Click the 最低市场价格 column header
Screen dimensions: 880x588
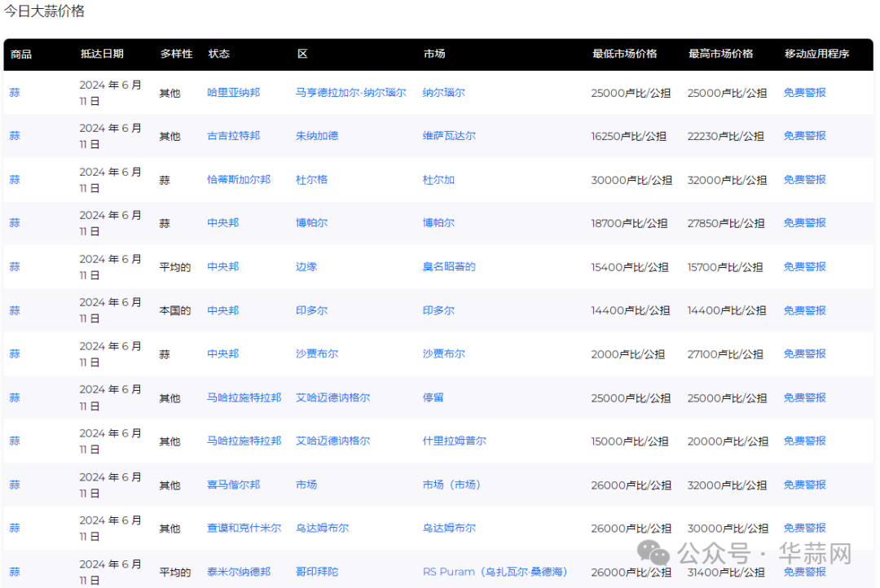624,54
